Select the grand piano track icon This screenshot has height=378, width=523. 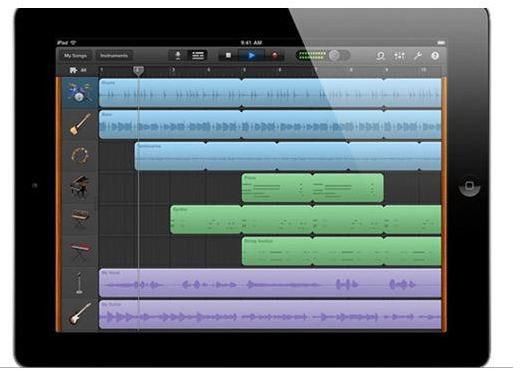coord(79,187)
